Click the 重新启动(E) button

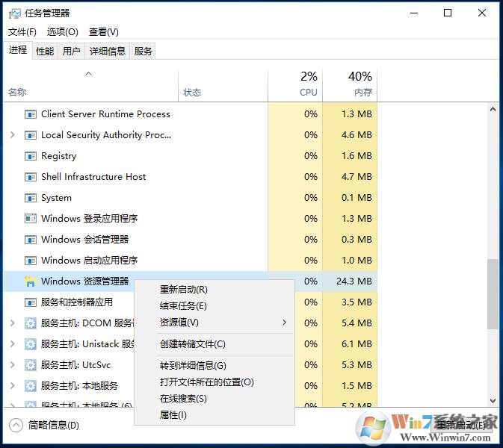(462, 425)
